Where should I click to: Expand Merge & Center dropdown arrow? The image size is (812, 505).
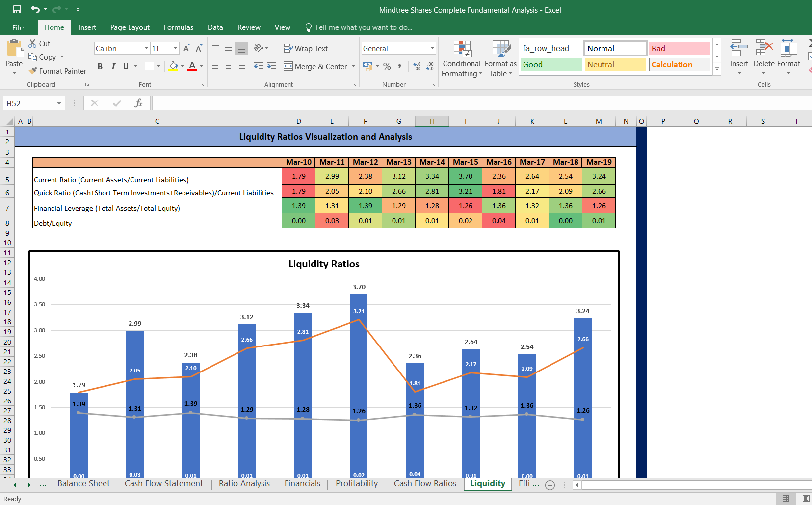[353, 66]
